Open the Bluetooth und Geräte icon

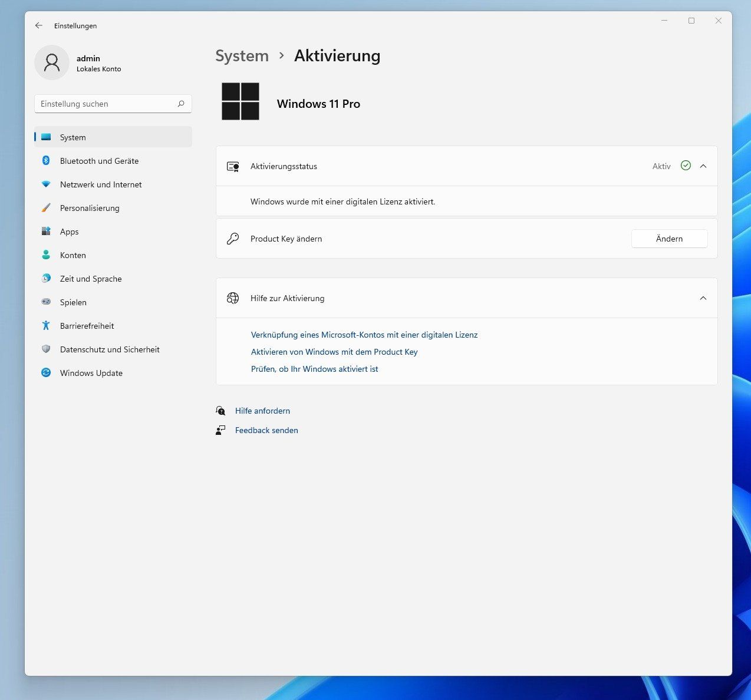click(46, 160)
